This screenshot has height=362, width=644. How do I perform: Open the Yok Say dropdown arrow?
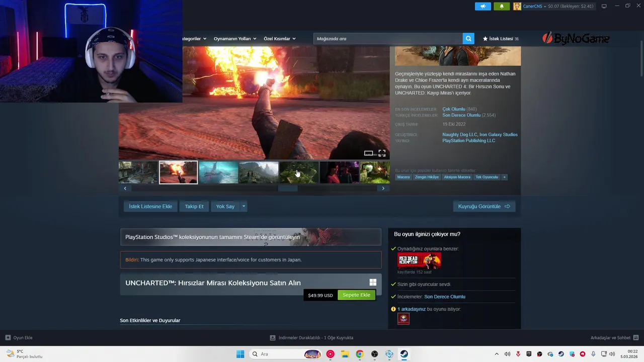tap(244, 206)
